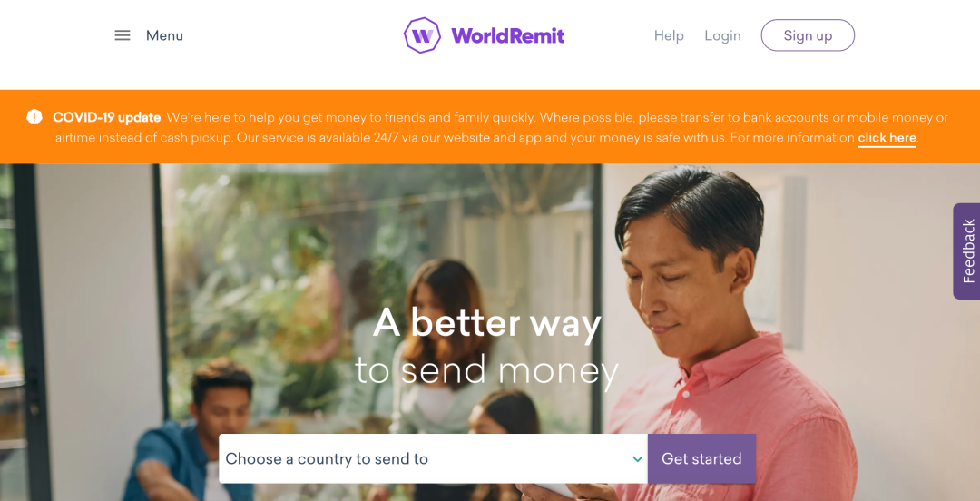Viewport: 980px width, 501px height.
Task: Click the orange COVID-19 notification banner
Action: [x=490, y=127]
